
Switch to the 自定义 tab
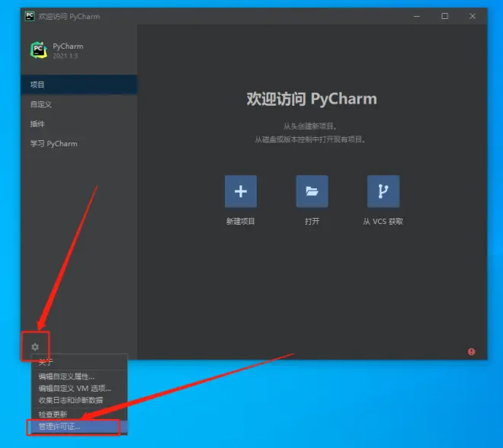pos(79,104)
